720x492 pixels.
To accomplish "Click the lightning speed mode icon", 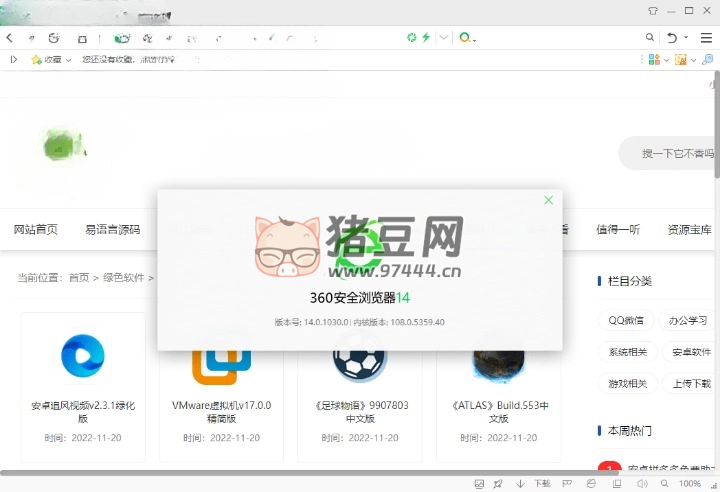I will pyautogui.click(x=426, y=38).
